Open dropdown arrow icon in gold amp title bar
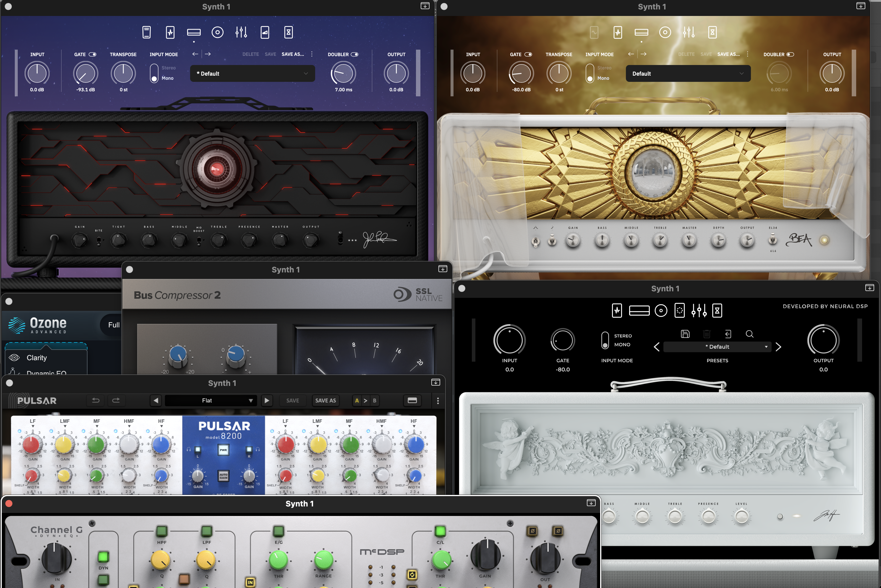This screenshot has height=588, width=881. click(861, 6)
